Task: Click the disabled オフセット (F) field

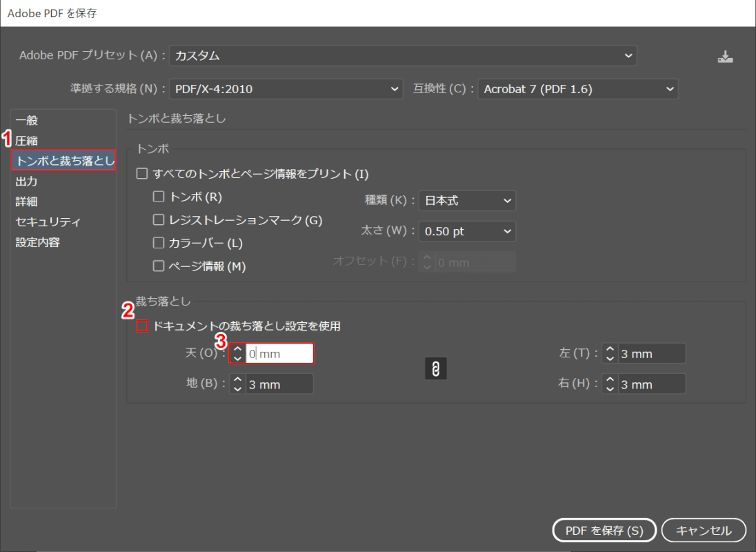Action: (x=475, y=262)
